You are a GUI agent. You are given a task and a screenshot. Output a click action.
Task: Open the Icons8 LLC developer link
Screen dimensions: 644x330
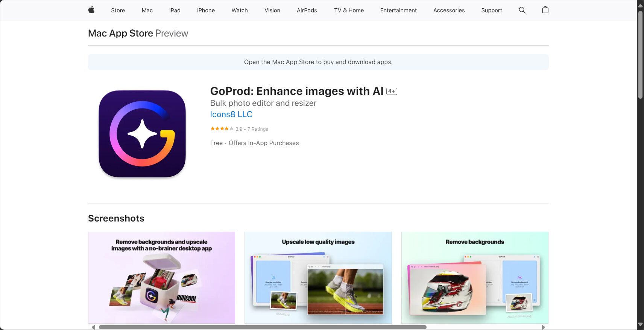tap(231, 115)
